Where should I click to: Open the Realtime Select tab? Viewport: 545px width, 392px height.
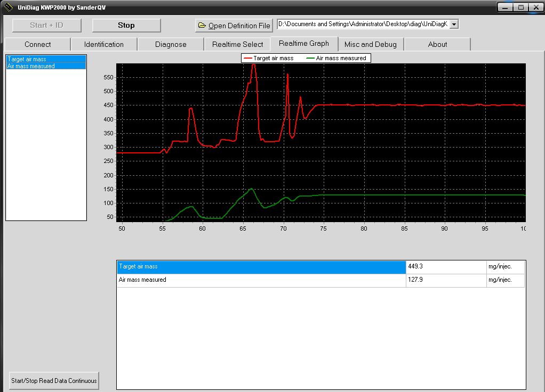coord(237,44)
